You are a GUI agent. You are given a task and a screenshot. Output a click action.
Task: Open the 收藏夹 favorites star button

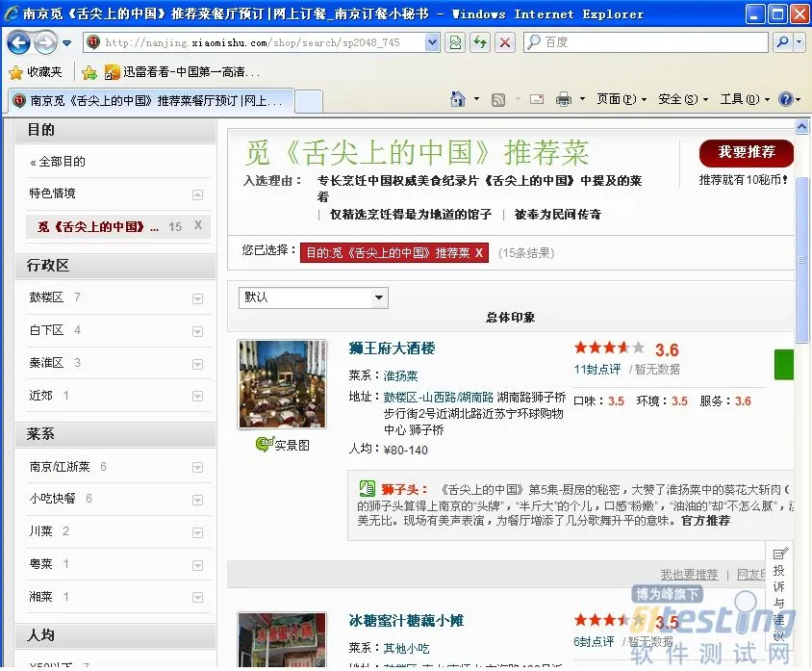[36, 72]
